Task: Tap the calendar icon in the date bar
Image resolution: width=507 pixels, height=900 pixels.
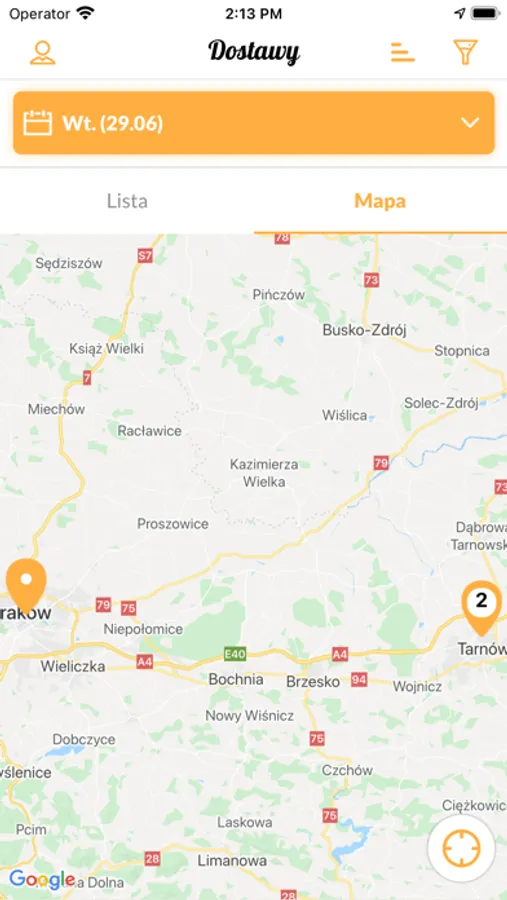Action: (37, 123)
